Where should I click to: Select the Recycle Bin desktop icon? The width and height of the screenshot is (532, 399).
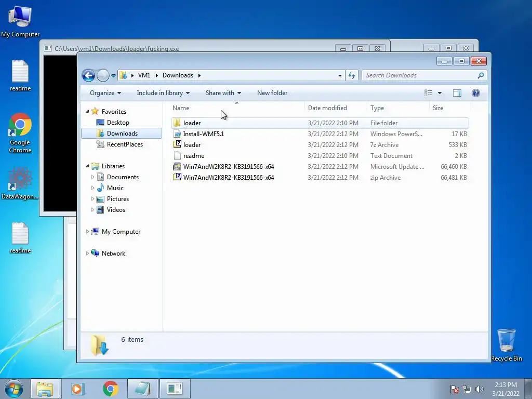click(507, 345)
